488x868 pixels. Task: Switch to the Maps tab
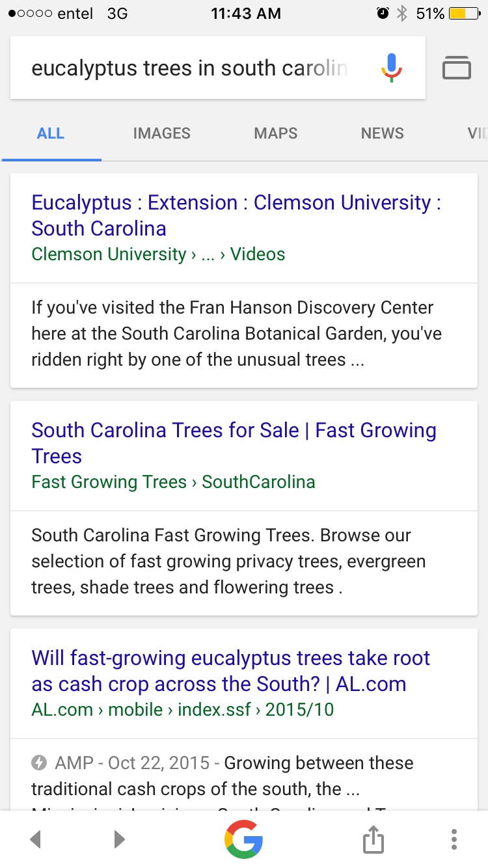(276, 133)
